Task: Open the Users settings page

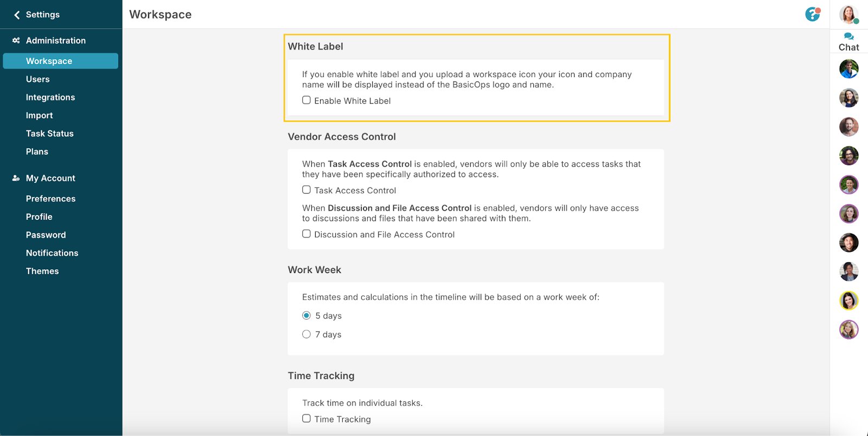Action: (x=37, y=79)
